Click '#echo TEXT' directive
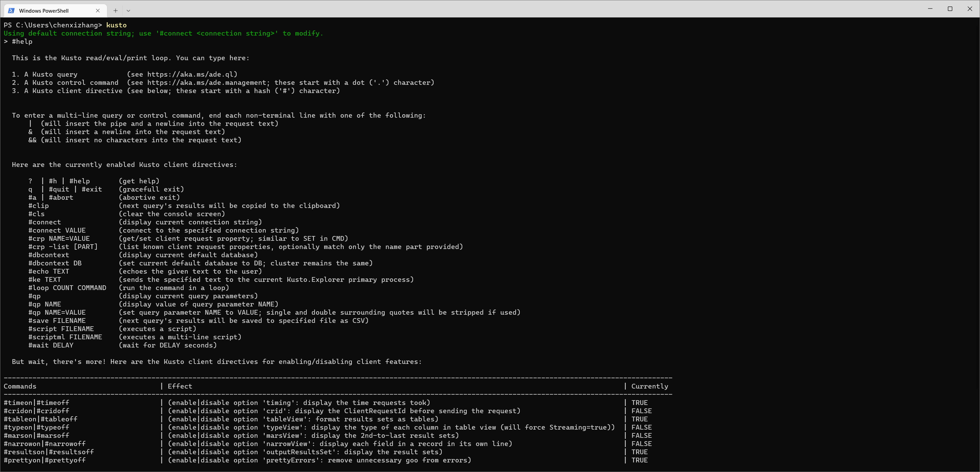The height and width of the screenshot is (472, 980). pyautogui.click(x=49, y=272)
